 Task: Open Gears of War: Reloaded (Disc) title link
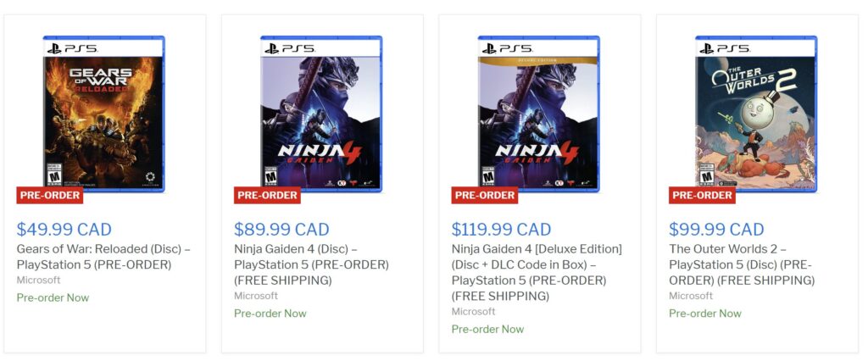(x=103, y=257)
